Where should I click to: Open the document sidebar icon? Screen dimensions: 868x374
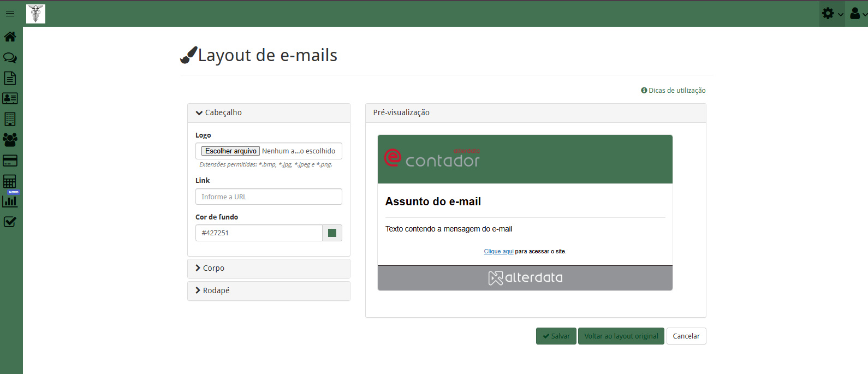tap(10, 78)
